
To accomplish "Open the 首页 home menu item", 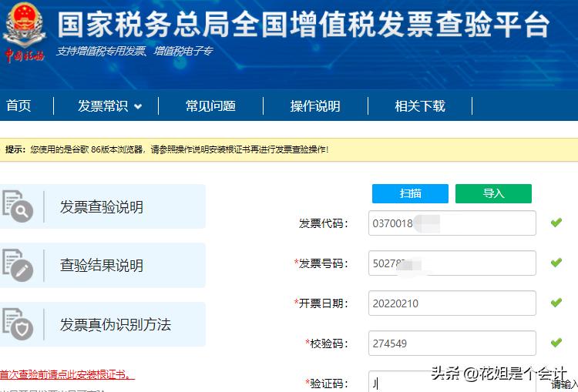I will tap(18, 106).
